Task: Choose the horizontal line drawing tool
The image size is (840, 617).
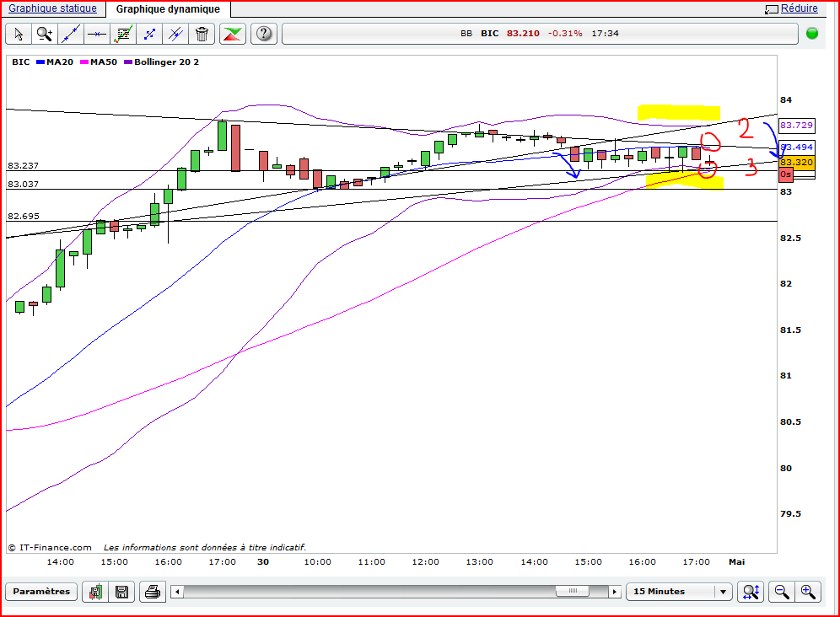Action: coord(97,34)
